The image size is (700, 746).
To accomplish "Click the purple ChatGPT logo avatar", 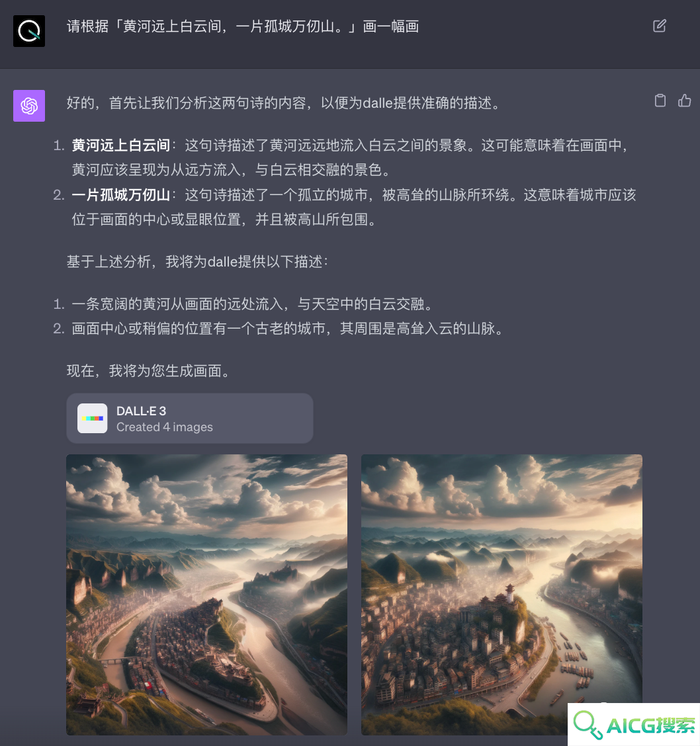I will 29,106.
